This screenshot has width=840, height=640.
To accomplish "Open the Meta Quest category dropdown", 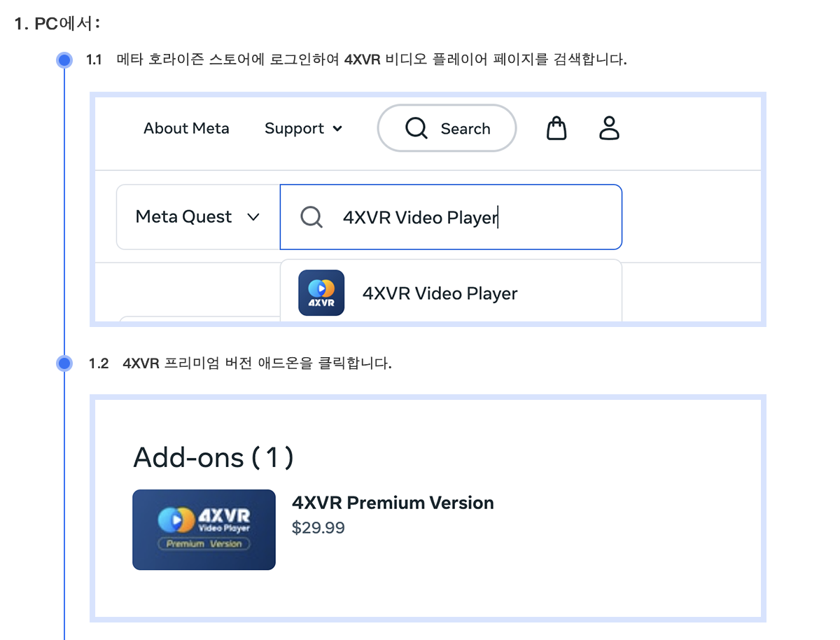I will point(197,217).
